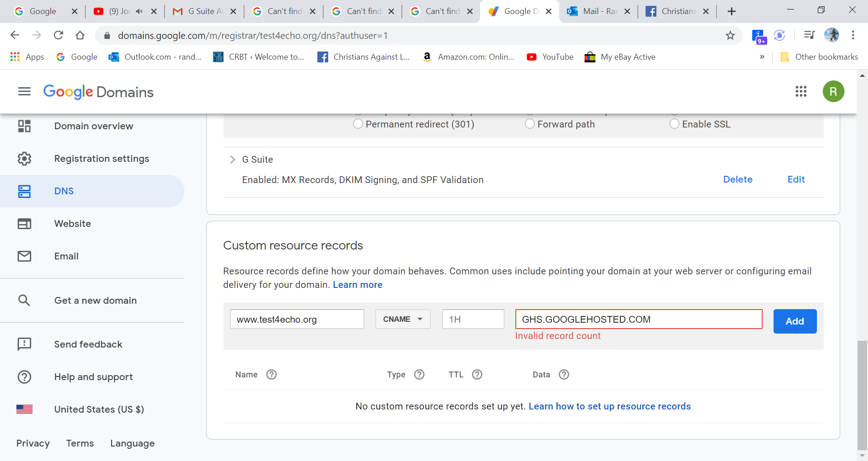Click the DNS server icon in sidebar
The image size is (868, 461).
coord(24,191)
